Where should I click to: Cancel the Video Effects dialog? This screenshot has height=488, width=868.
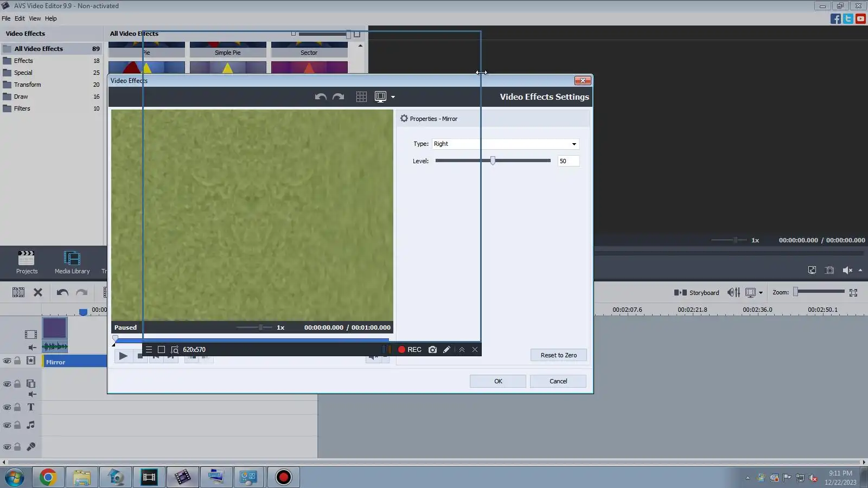click(x=558, y=381)
